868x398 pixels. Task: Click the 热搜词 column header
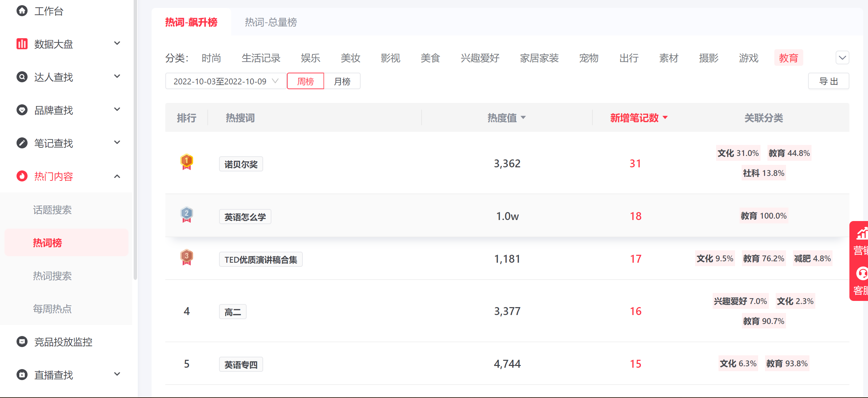click(x=240, y=118)
